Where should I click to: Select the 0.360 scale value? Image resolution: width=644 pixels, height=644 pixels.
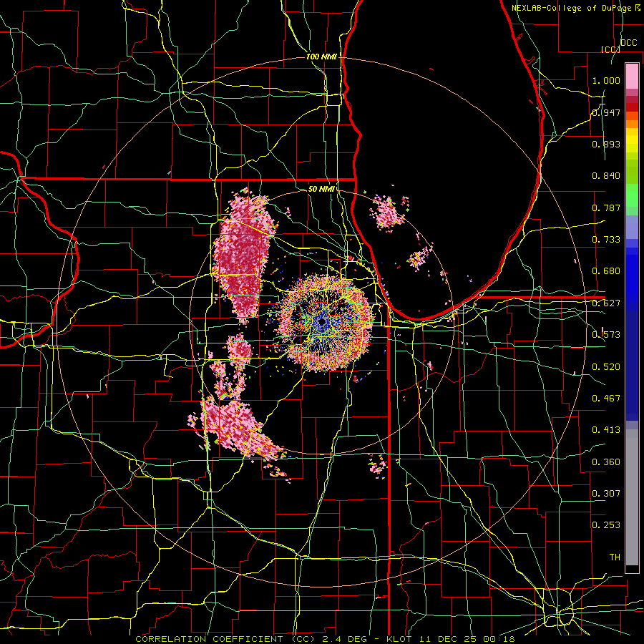tap(606, 462)
